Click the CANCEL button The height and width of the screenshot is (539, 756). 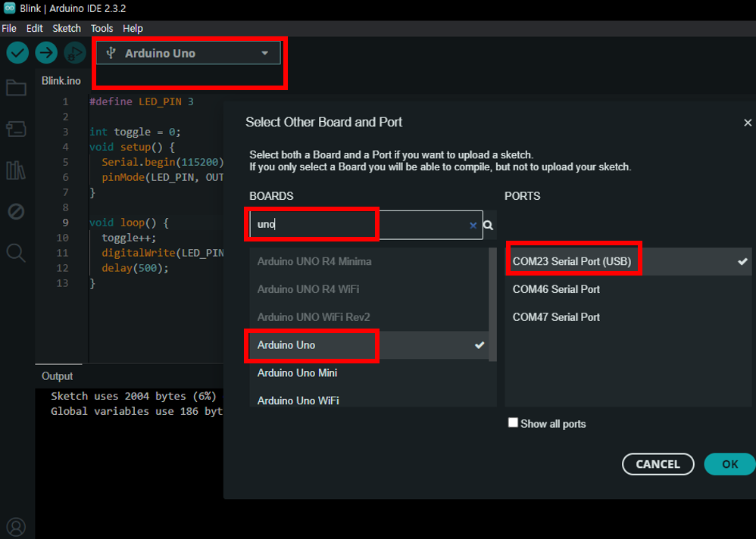tap(658, 464)
